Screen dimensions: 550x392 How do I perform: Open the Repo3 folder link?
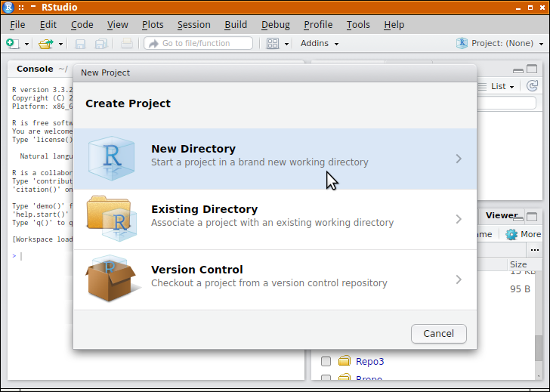click(x=369, y=362)
